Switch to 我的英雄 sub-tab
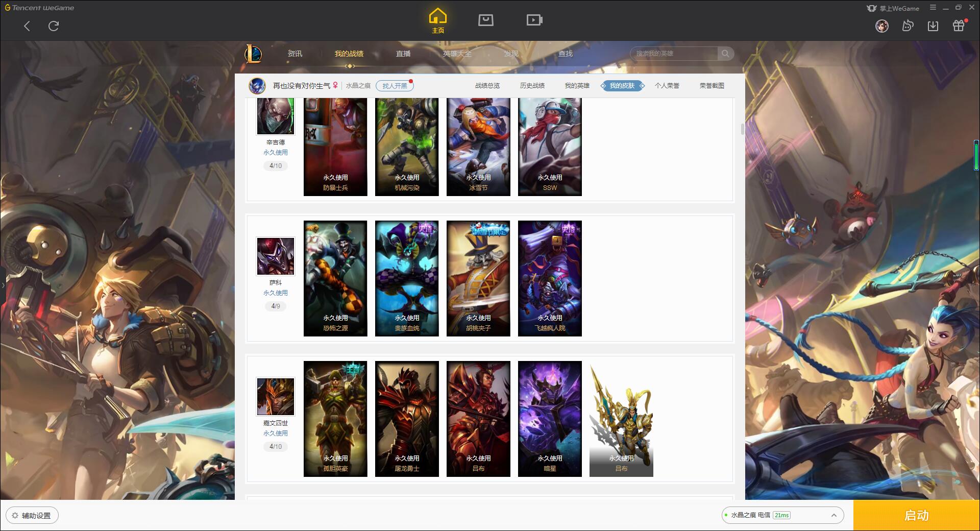 pos(577,86)
